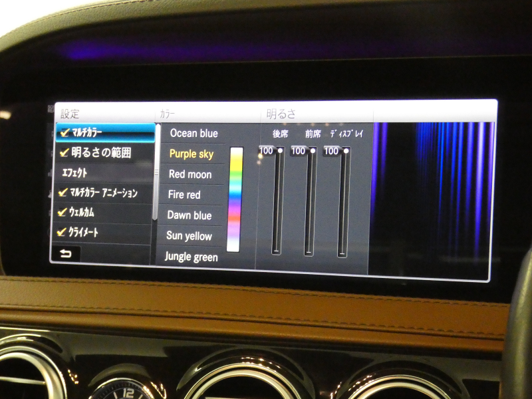Toggle the クライメート checkbox
The image size is (532, 399).
pos(61,232)
